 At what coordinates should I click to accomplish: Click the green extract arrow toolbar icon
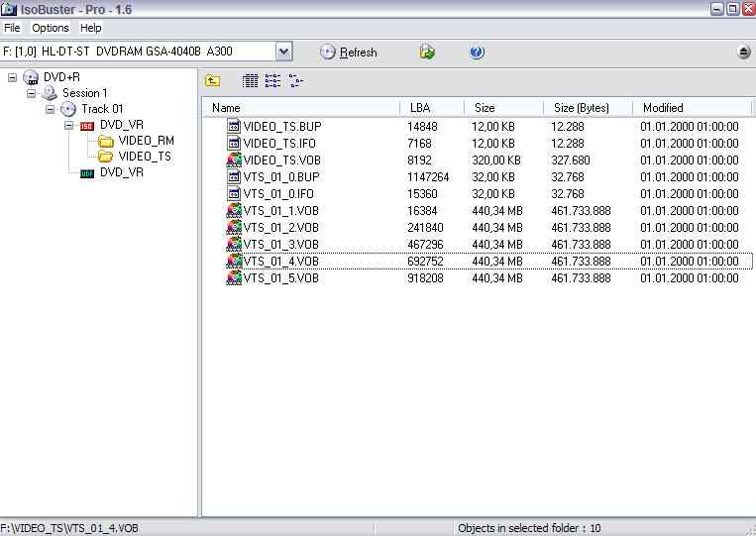pyautogui.click(x=427, y=53)
